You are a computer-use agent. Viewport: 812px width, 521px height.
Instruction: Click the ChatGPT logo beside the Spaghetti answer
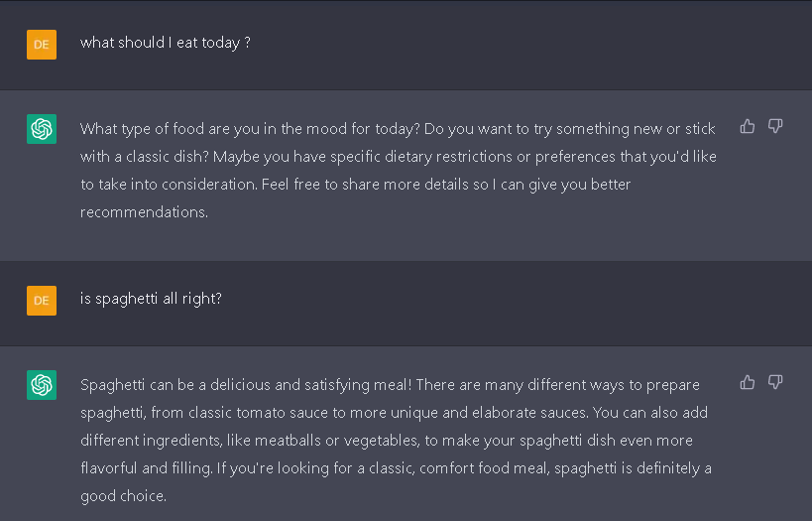click(x=42, y=385)
